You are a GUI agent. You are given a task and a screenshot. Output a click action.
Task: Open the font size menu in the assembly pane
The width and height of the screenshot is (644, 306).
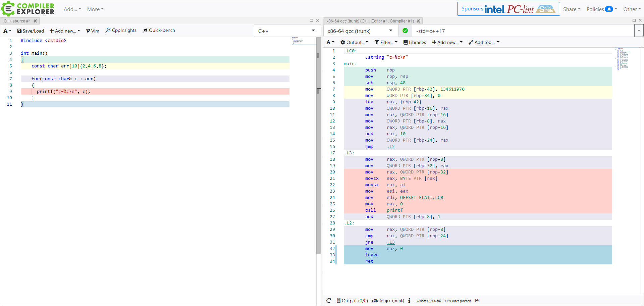click(x=330, y=42)
